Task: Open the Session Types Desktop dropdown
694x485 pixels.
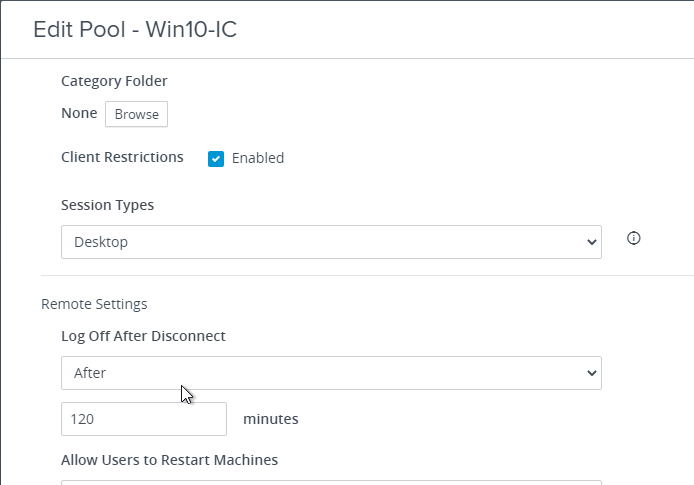Action: [x=331, y=242]
